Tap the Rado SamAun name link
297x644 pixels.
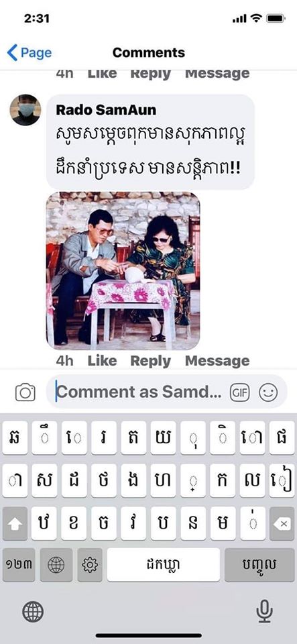(x=106, y=110)
